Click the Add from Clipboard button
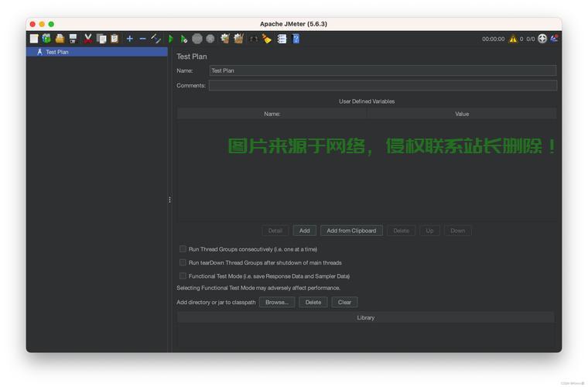 (351, 231)
